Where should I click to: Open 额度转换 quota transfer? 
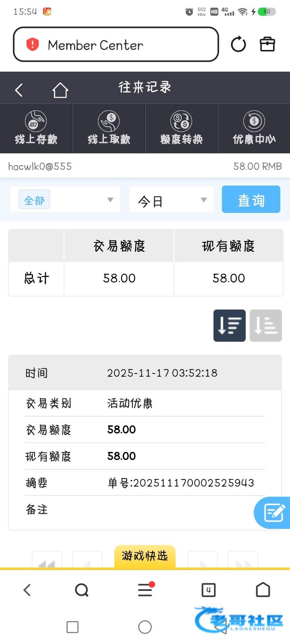[181, 128]
